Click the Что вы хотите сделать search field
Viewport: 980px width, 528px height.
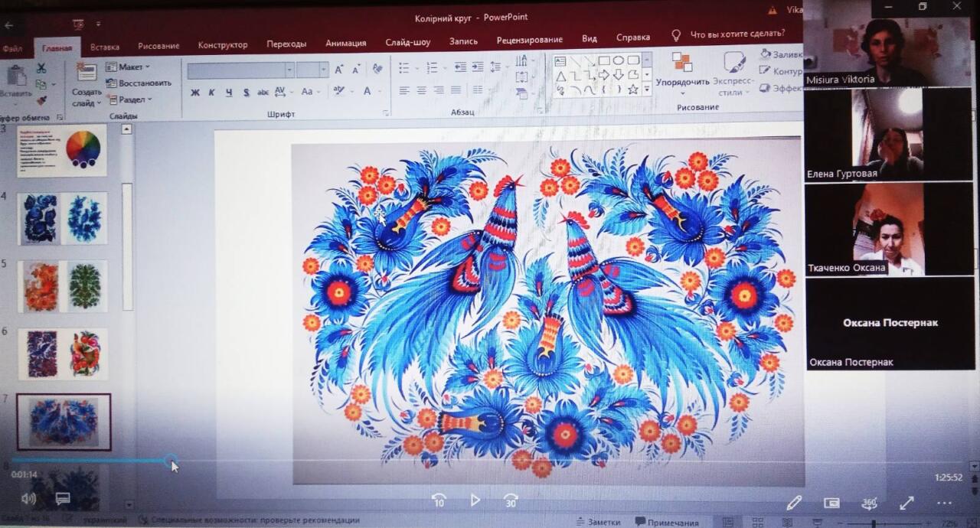point(737,34)
